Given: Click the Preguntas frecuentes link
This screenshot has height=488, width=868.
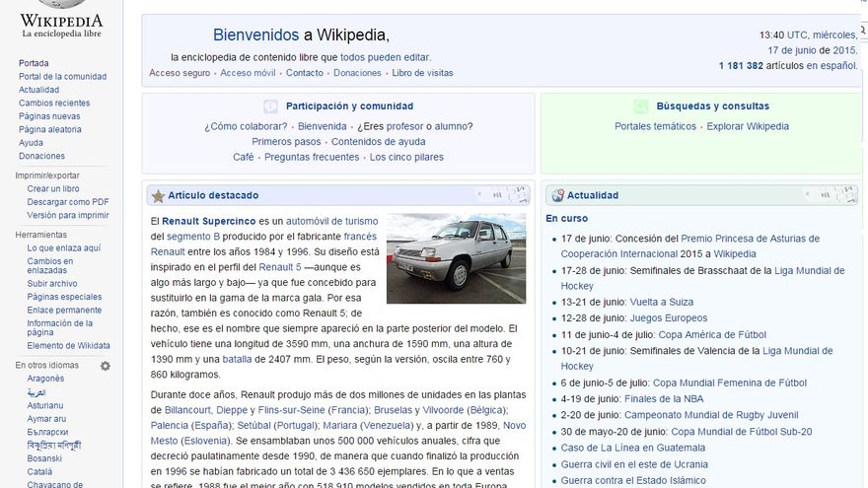Looking at the screenshot, I should (x=312, y=157).
